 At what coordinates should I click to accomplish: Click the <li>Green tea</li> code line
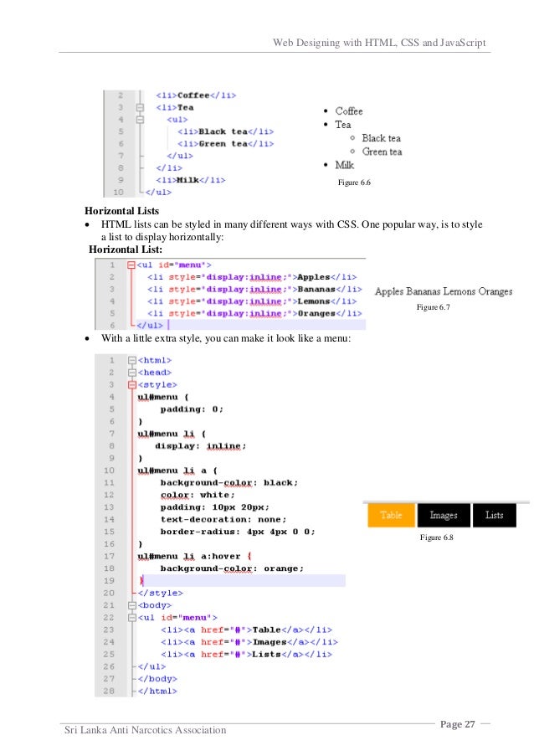pos(225,144)
